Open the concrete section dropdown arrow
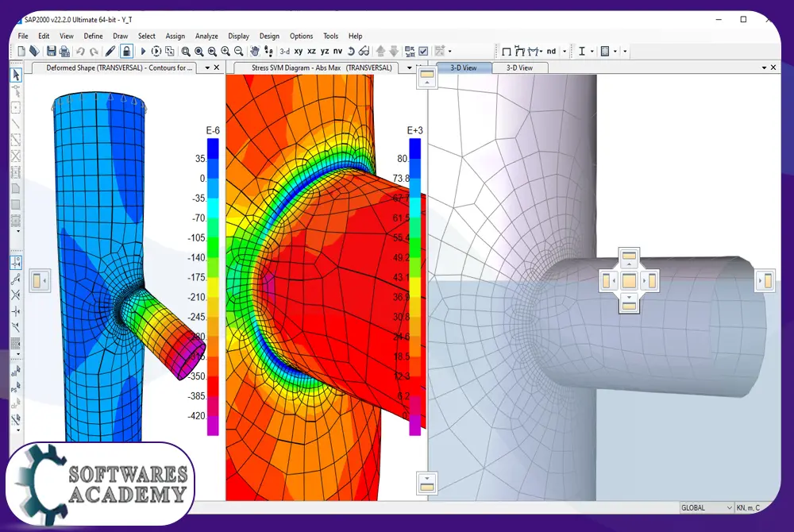The height and width of the screenshot is (532, 794). pos(615,51)
